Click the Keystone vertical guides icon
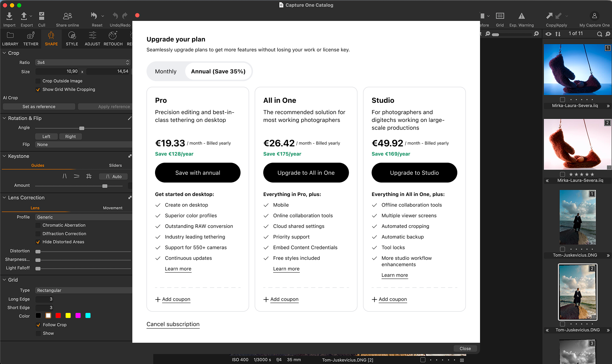612x364 pixels. pos(65,176)
